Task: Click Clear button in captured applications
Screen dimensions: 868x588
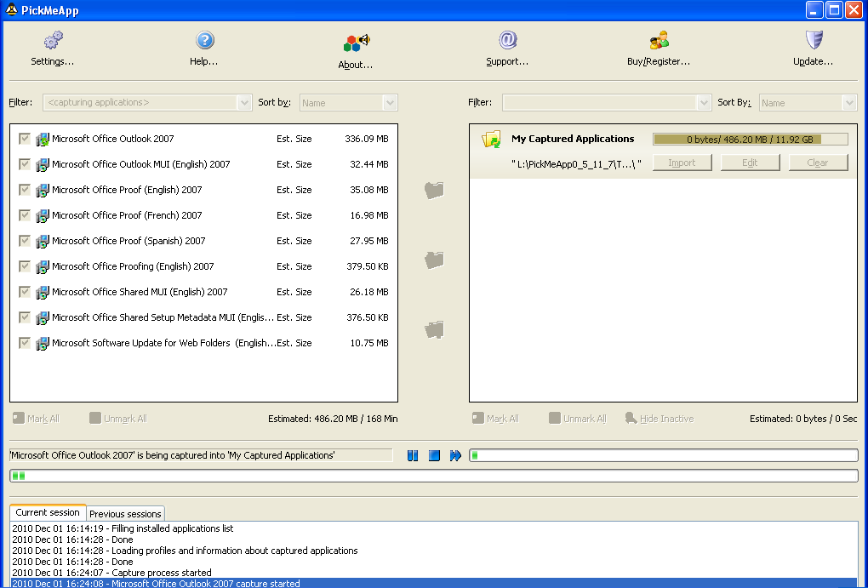Action: tap(818, 163)
